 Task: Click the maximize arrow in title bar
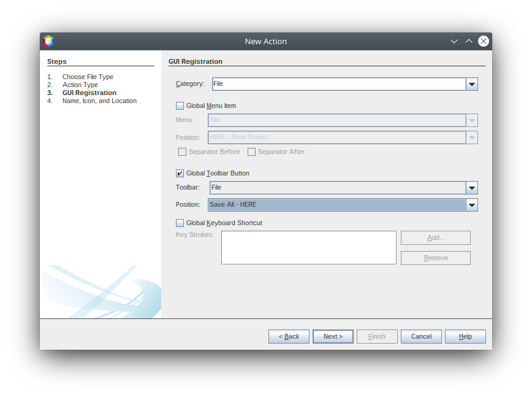click(x=469, y=41)
